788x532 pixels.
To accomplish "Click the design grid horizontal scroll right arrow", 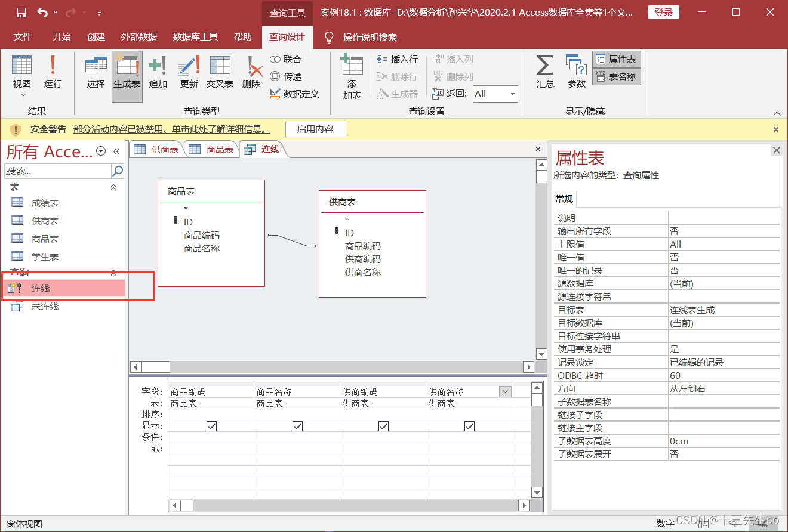I will click(524, 505).
